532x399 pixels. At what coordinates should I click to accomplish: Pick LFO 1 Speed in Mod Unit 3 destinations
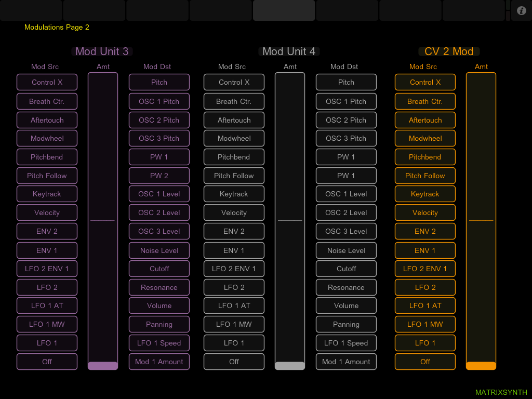[159, 343]
